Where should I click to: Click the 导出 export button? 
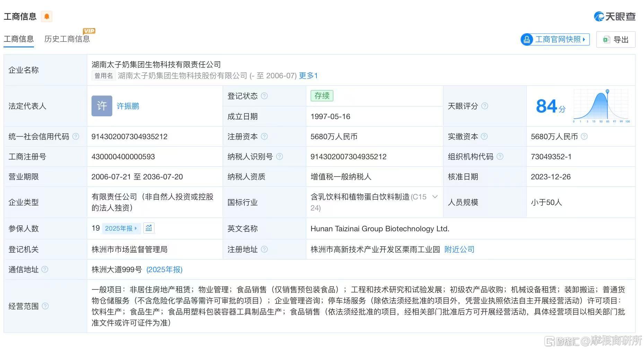(616, 39)
